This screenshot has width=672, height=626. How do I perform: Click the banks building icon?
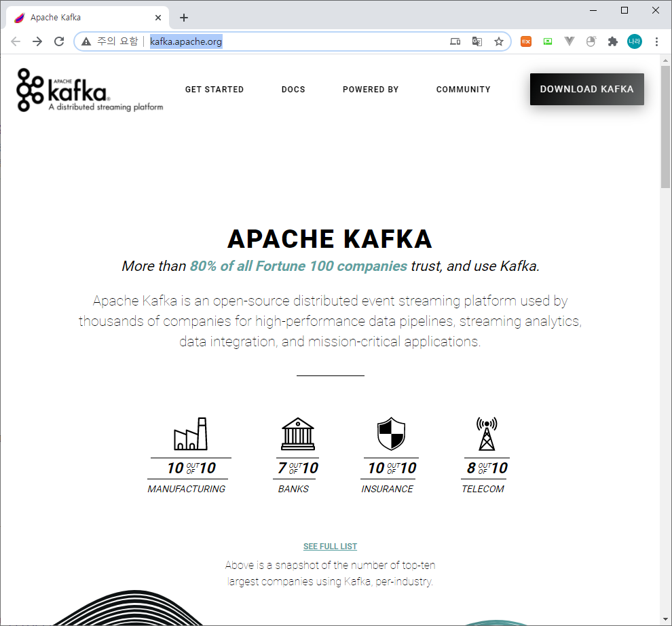click(298, 433)
